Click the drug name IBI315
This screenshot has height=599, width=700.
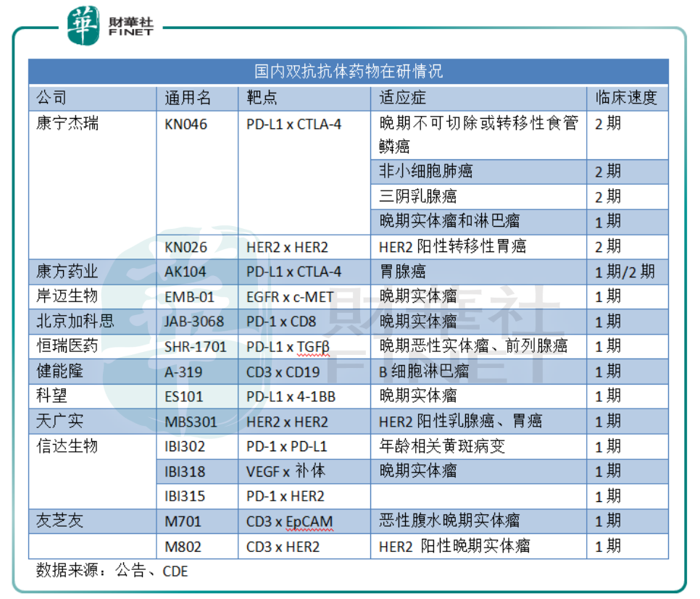pyautogui.click(x=185, y=496)
